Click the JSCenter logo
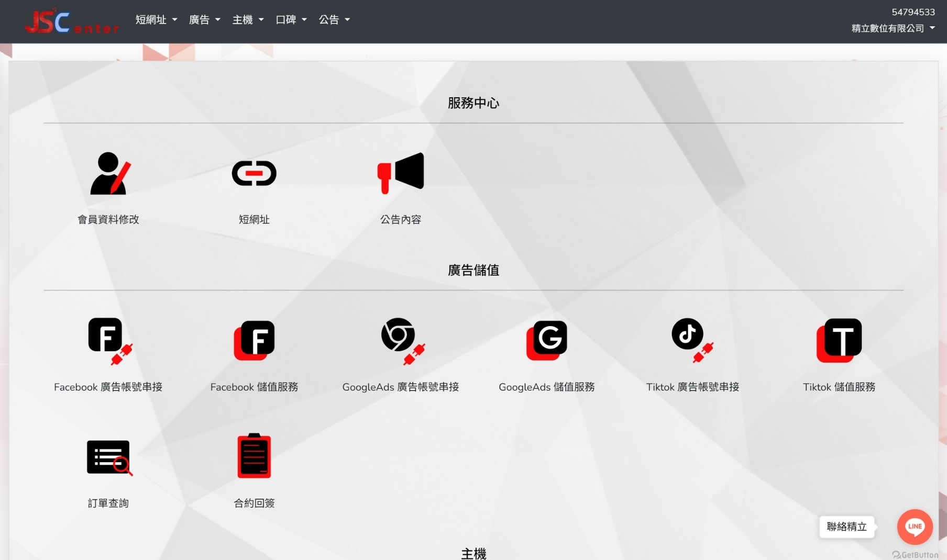The height and width of the screenshot is (560, 947). coord(72,22)
